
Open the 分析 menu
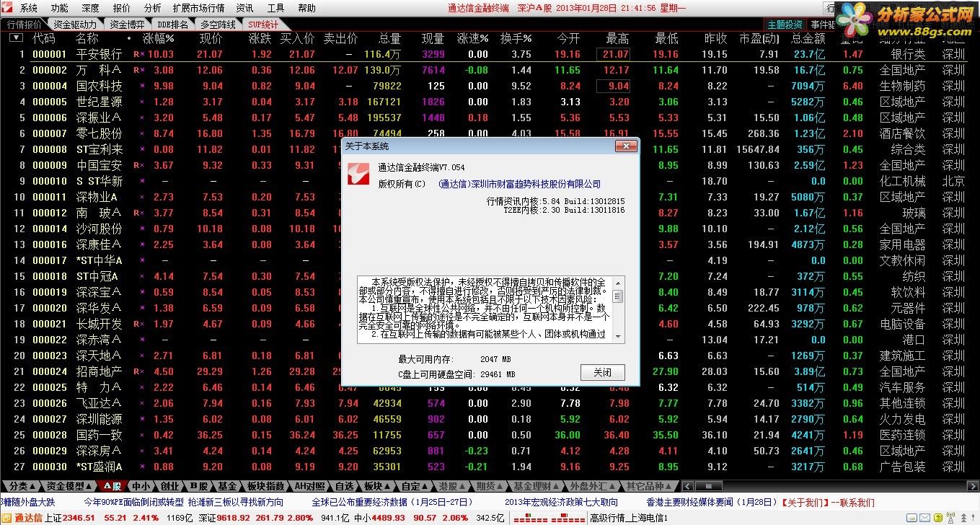(x=152, y=8)
